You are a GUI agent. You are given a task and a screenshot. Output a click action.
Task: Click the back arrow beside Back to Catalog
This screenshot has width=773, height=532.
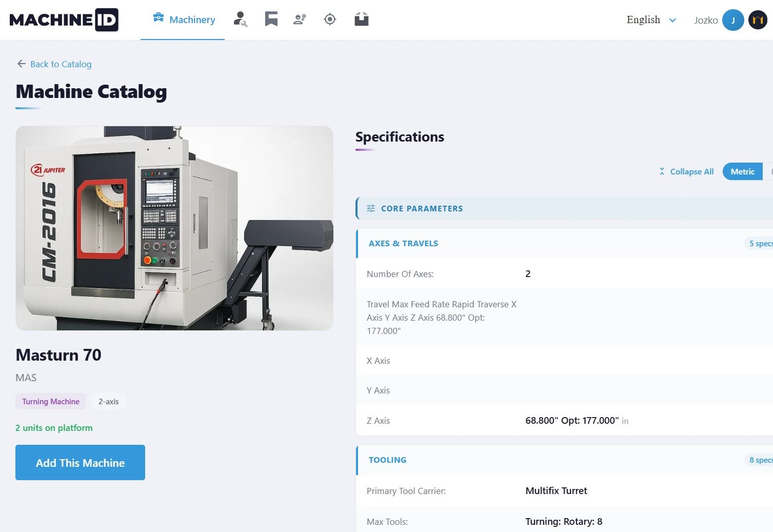click(x=21, y=64)
